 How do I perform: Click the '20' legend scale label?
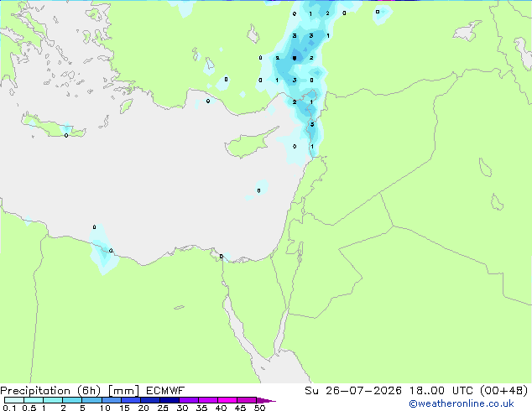[143, 408]
